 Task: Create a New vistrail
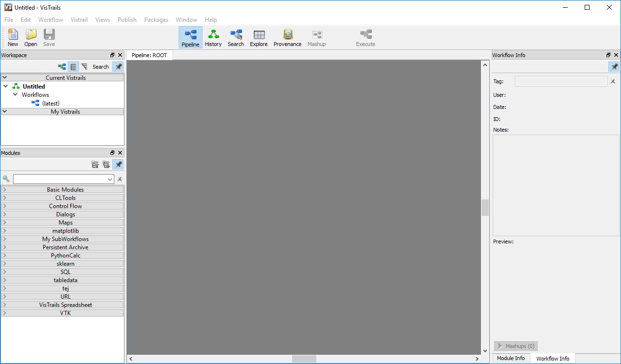pos(13,37)
